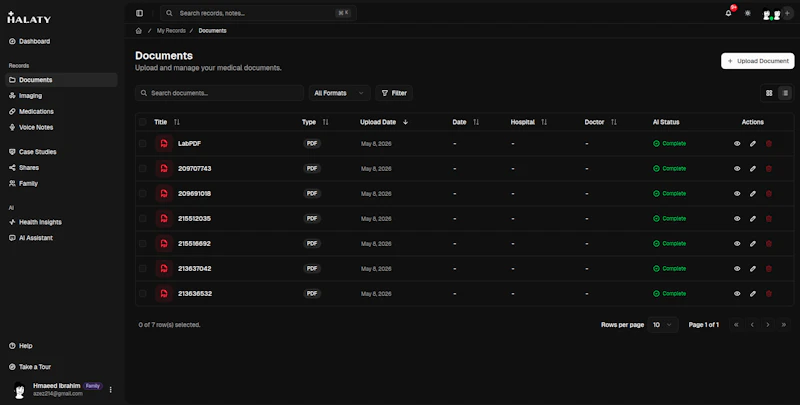Open Imaging in sidebar

(x=61, y=96)
